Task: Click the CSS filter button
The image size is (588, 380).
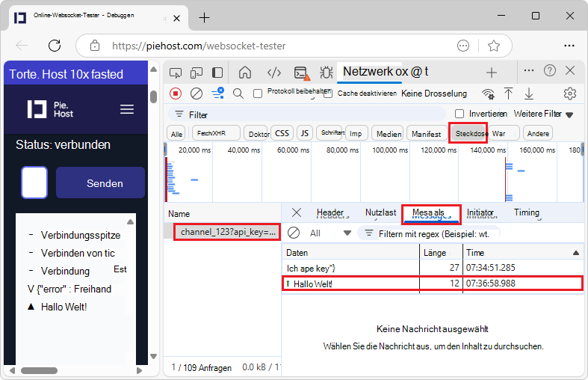Action: tap(282, 133)
